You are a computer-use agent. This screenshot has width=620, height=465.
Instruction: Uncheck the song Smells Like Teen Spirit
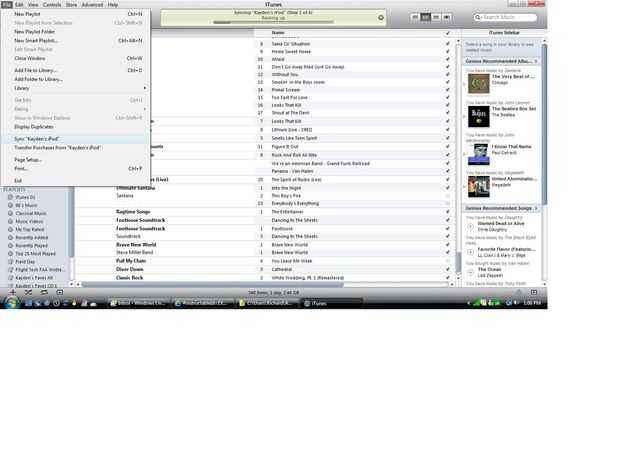point(448,138)
